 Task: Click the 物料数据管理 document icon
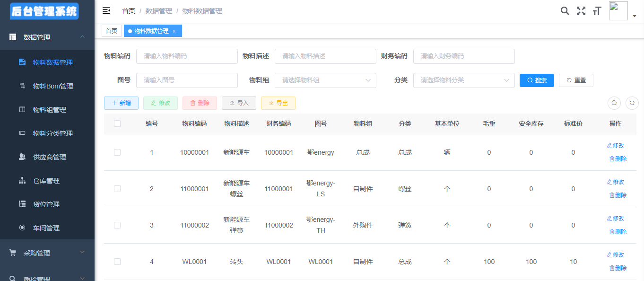(x=22, y=62)
